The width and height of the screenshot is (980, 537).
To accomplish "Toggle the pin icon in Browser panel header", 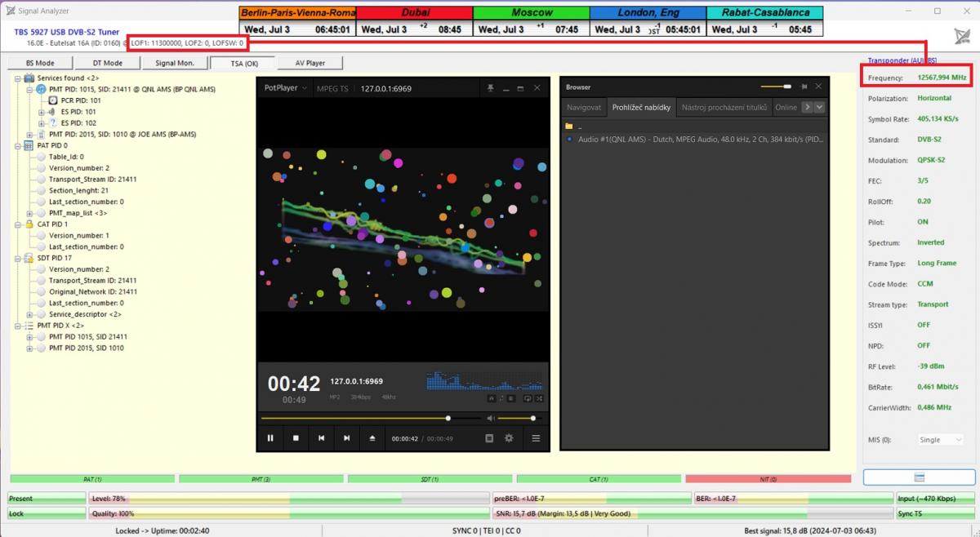I will [x=804, y=87].
